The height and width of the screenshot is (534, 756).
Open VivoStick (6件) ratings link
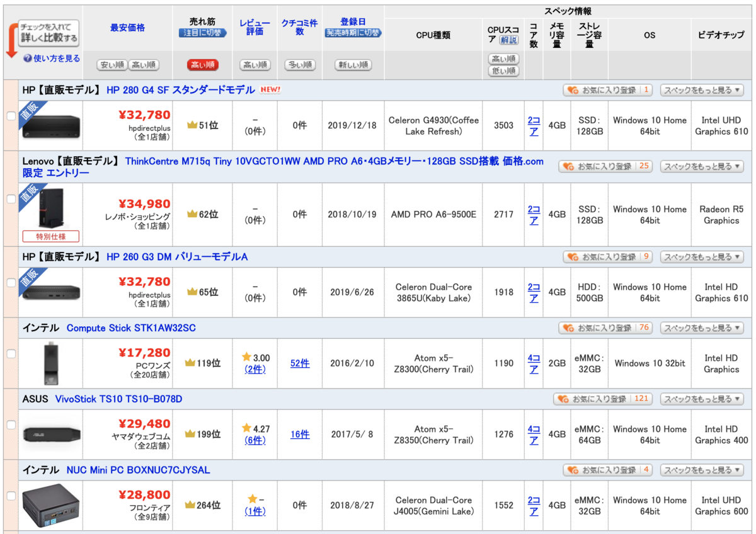255,441
